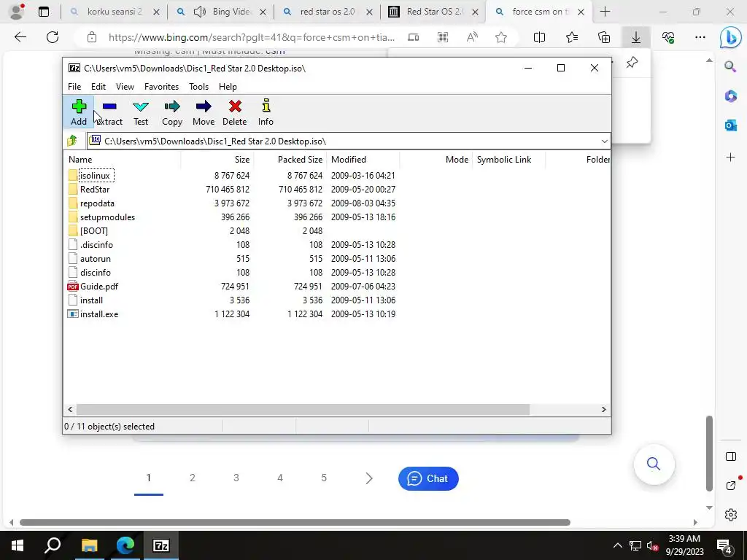Open Edge sidebar search icon
This screenshot has width=747, height=560.
click(x=730, y=66)
